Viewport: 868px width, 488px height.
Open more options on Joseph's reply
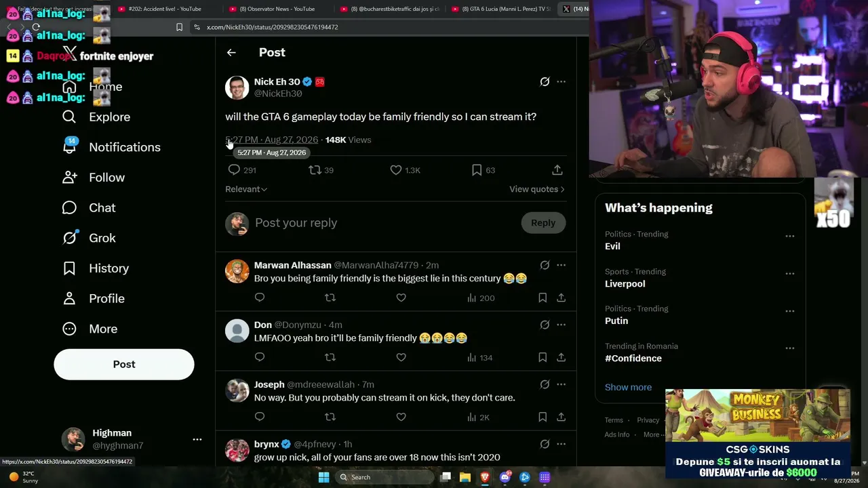[x=561, y=384]
